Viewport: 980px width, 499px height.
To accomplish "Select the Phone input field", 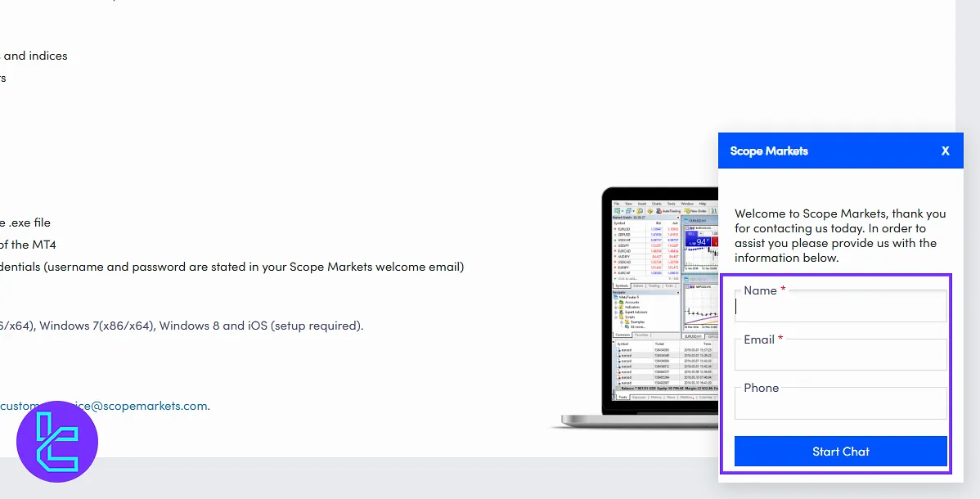I will (x=840, y=404).
